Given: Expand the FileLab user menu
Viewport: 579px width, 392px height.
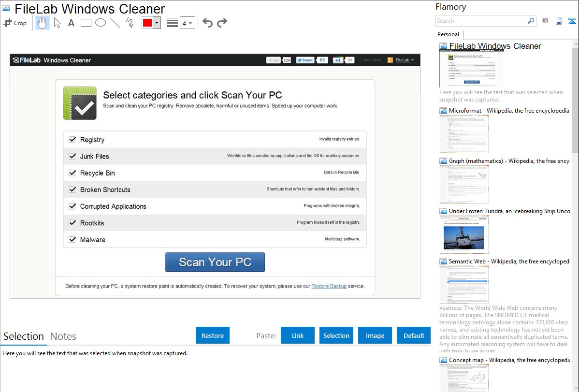Looking at the screenshot, I should tap(405, 60).
